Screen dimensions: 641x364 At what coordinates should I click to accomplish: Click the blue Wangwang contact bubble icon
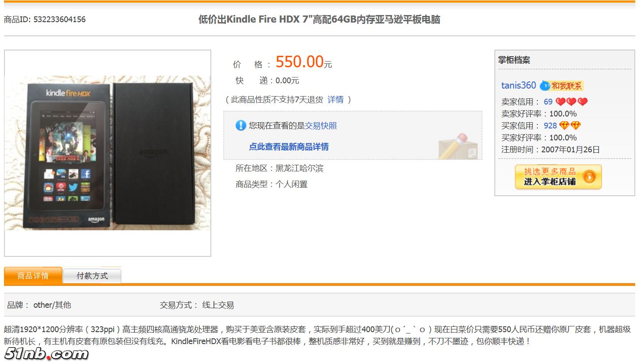(x=544, y=86)
